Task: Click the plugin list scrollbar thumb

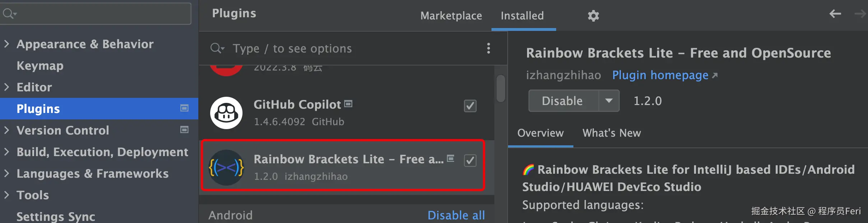Action: click(x=500, y=88)
